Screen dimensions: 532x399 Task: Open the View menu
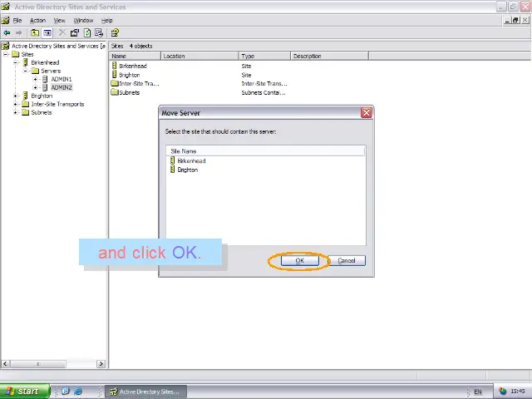pyautogui.click(x=59, y=20)
